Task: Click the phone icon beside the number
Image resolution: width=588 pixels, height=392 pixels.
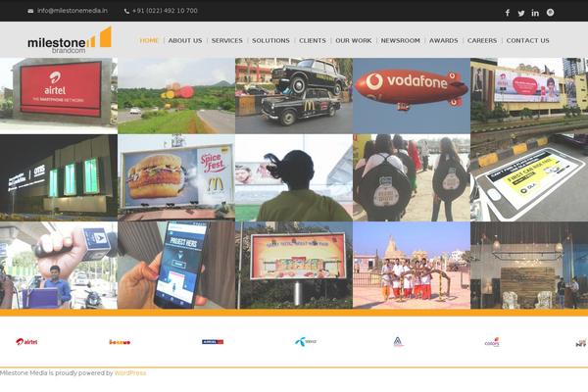Action: [126, 11]
